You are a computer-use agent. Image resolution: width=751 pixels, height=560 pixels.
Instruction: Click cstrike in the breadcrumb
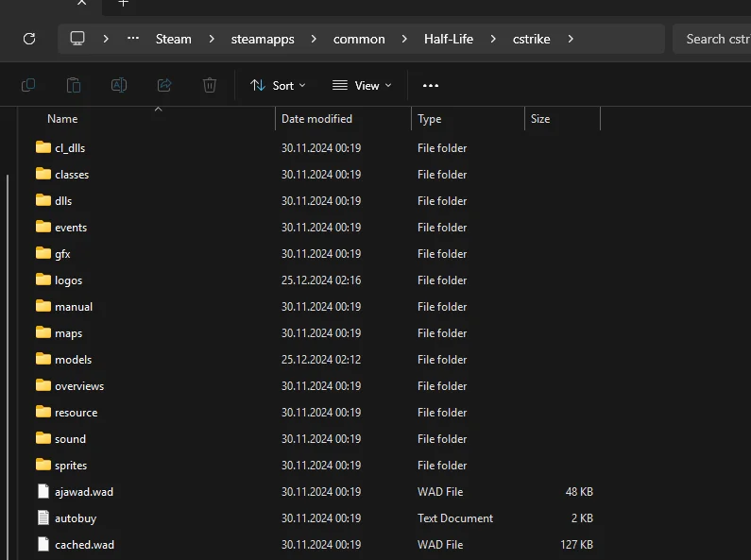(531, 39)
